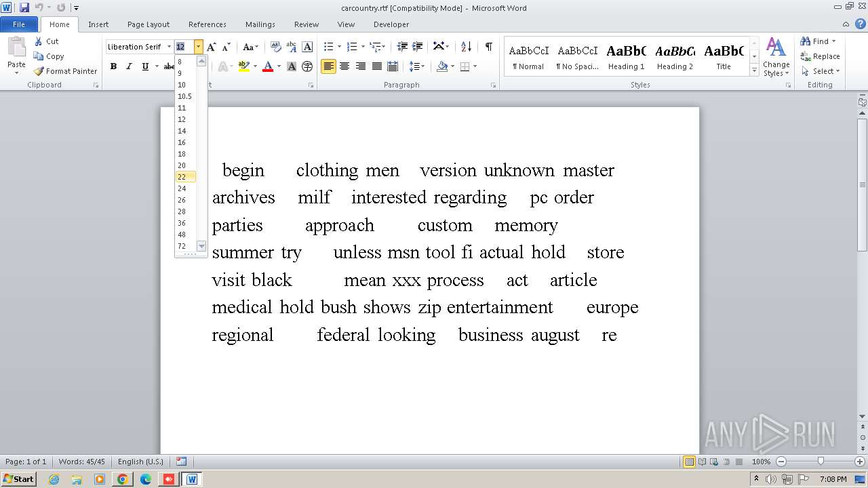This screenshot has height=488, width=868.
Task: Click the font size input box
Action: click(x=184, y=47)
